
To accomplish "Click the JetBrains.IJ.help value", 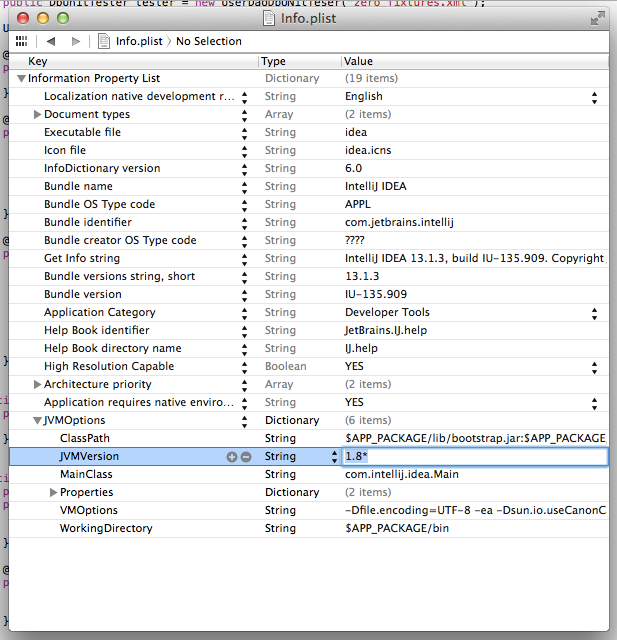I will click(386, 330).
